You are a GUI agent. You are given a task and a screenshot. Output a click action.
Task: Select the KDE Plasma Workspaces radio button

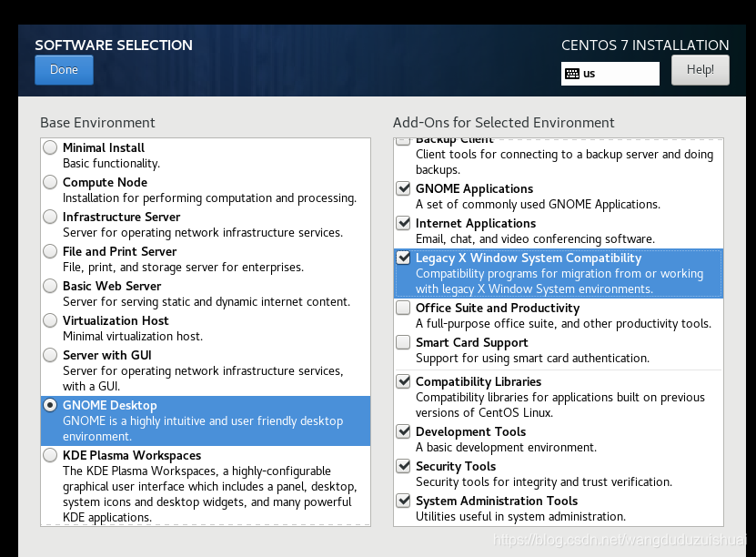pos(50,455)
